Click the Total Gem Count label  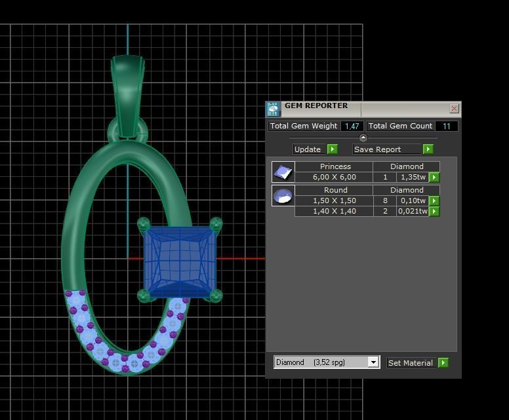coord(400,126)
